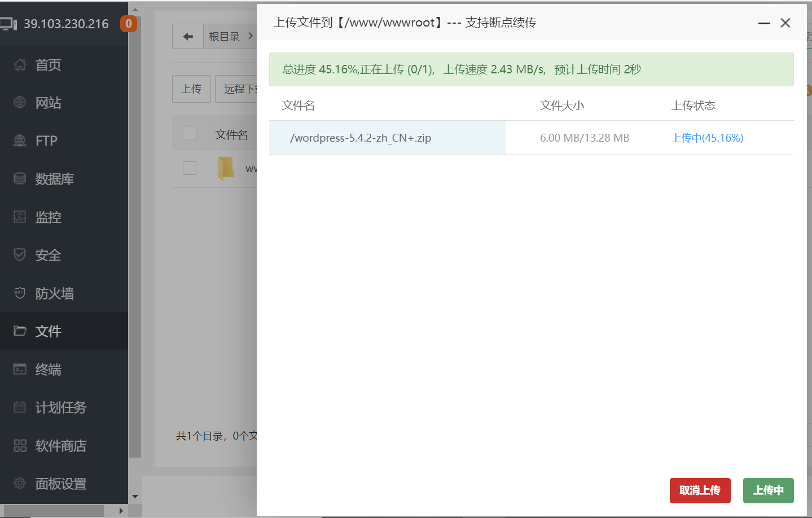Image resolution: width=812 pixels, height=518 pixels.
Task: Click the calendar icon beside 计划任务
Action: pos(20,407)
